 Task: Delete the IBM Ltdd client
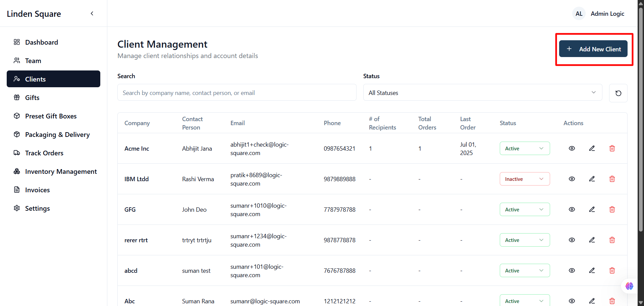pos(612,179)
